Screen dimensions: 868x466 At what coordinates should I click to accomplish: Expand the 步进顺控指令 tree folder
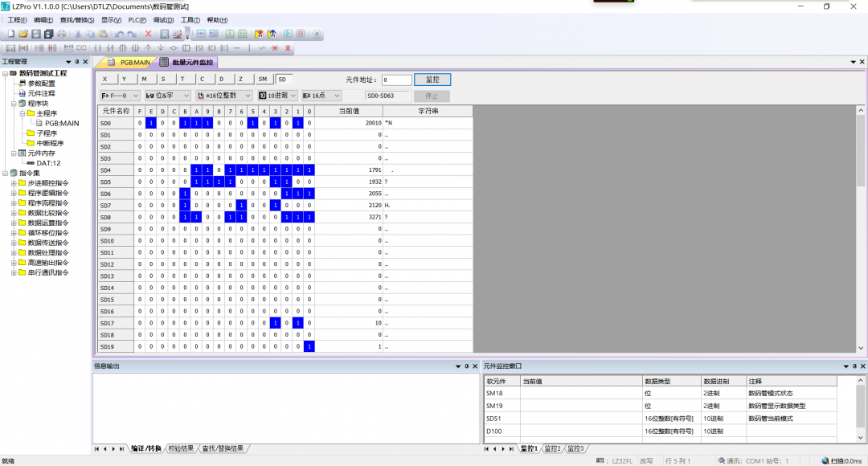pos(14,183)
